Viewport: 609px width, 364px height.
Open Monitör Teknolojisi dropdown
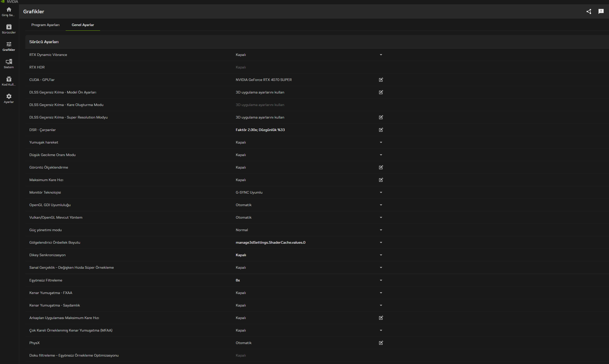[381, 192]
